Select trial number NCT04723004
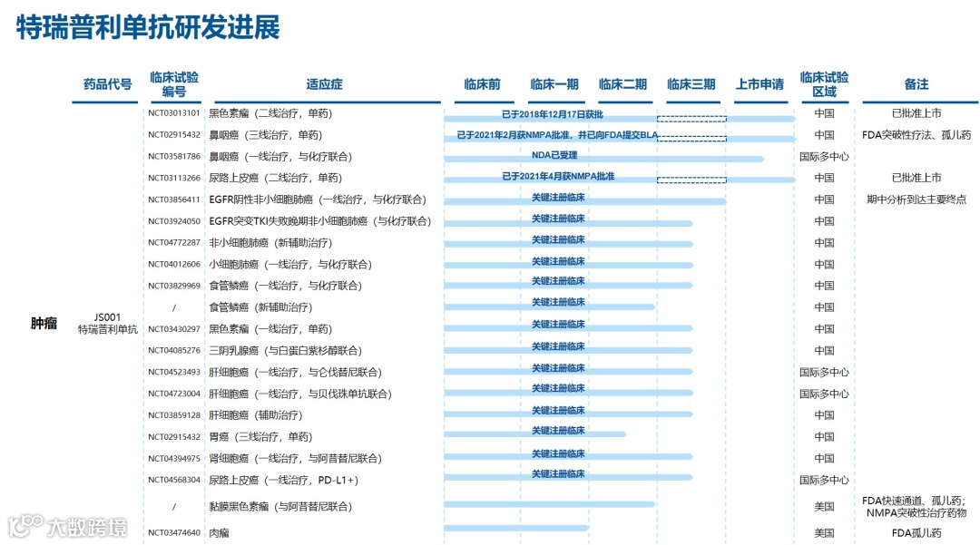980x545 pixels. click(x=174, y=394)
